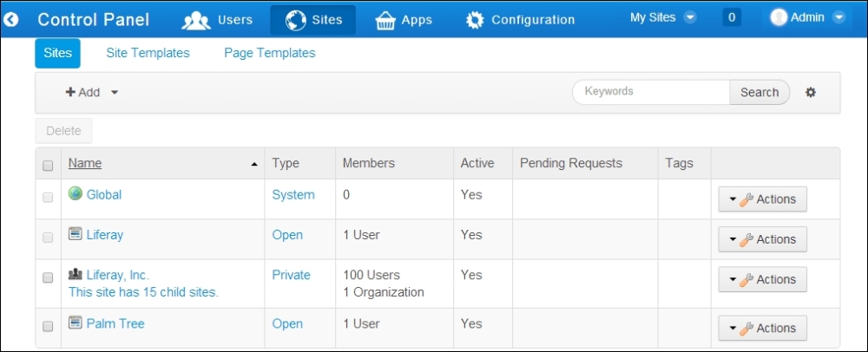
Task: Click the Open type link in Liferay row
Action: click(287, 235)
